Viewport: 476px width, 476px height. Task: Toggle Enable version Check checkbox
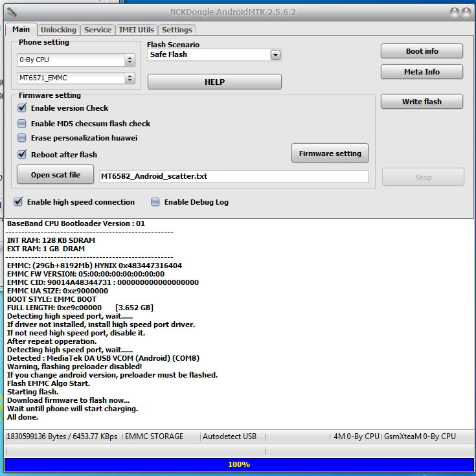22,108
